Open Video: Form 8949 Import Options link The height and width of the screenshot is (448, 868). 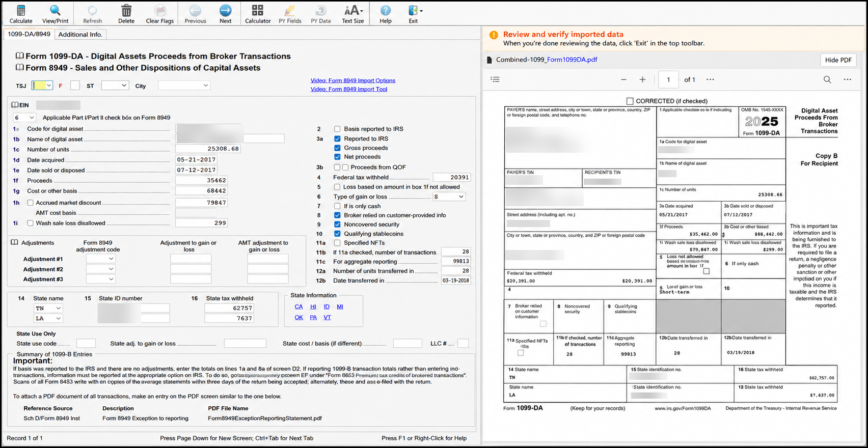click(353, 80)
